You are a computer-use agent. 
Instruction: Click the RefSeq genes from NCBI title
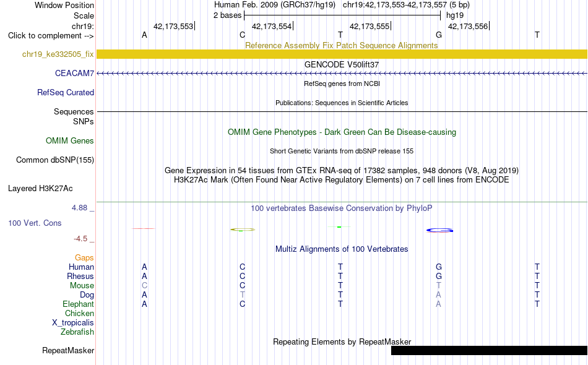click(342, 84)
